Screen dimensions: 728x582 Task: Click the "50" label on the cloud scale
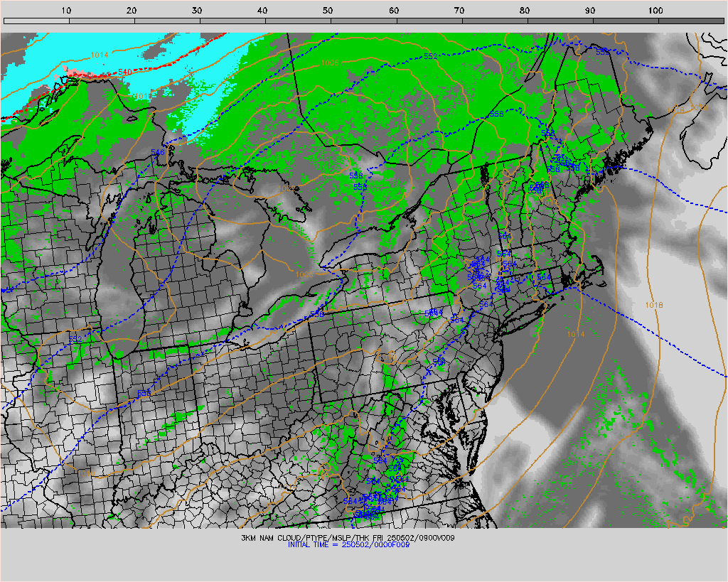[x=328, y=10]
